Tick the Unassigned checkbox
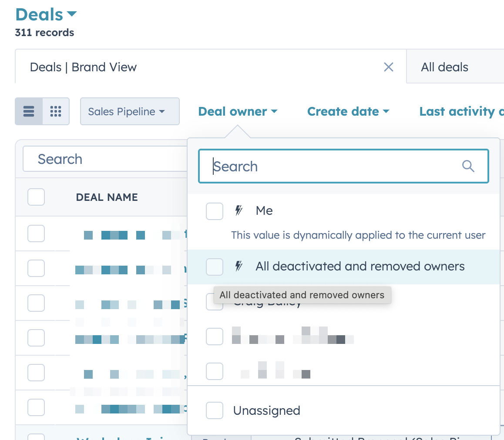This screenshot has width=504, height=440. pyautogui.click(x=215, y=410)
